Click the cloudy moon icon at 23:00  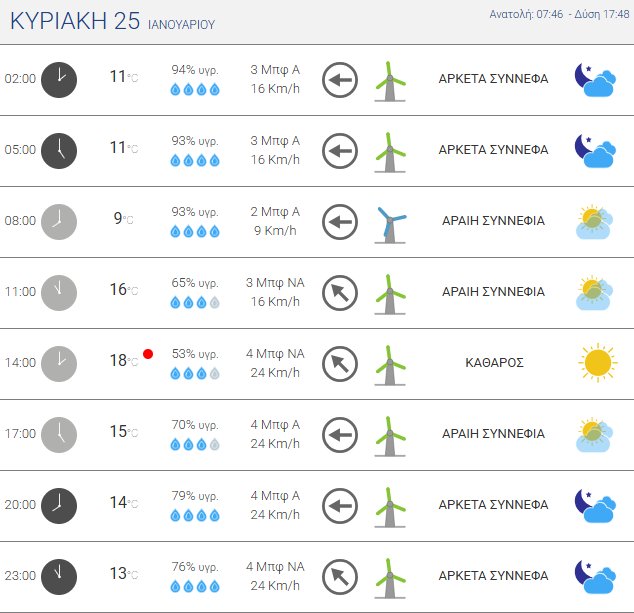[594, 576]
